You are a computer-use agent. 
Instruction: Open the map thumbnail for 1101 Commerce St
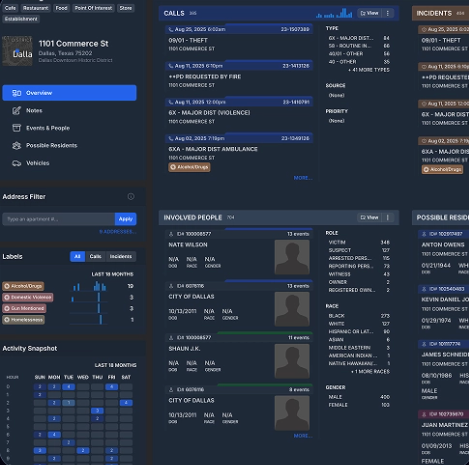pyautogui.click(x=17, y=51)
